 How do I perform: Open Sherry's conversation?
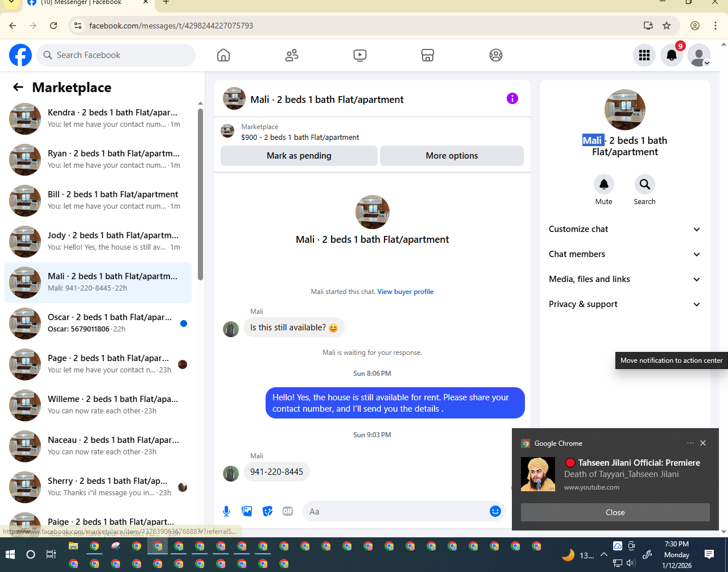pyautogui.click(x=98, y=487)
